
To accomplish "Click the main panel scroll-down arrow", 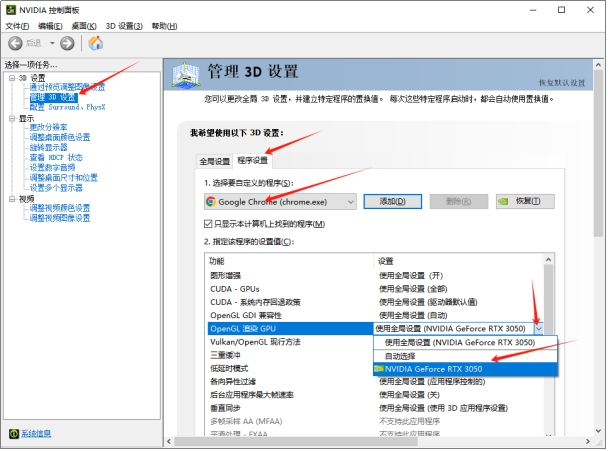I will (x=598, y=431).
